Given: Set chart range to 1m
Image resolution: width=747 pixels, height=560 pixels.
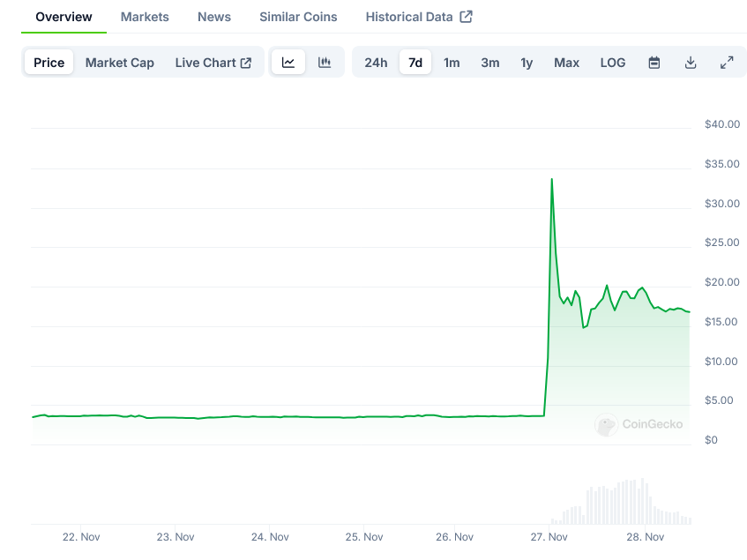Looking at the screenshot, I should point(452,63).
